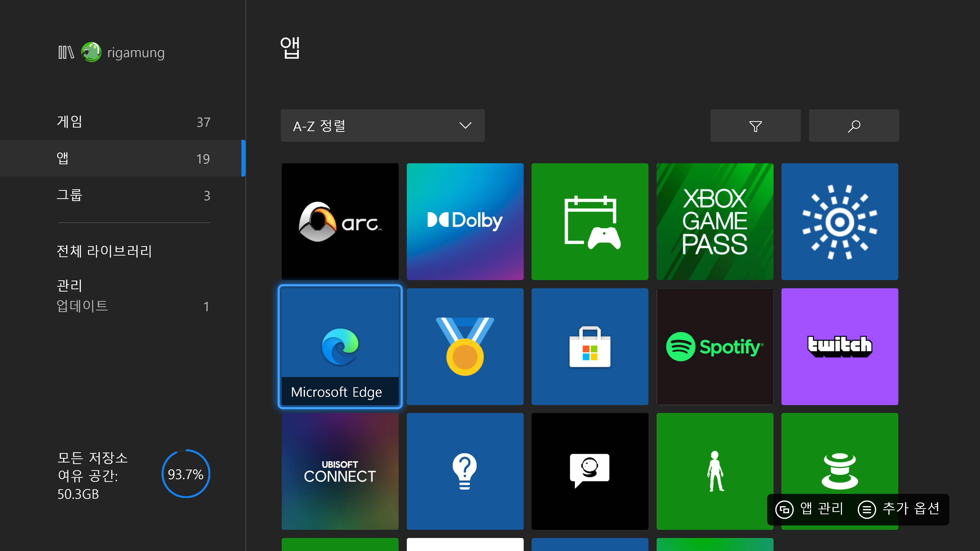This screenshot has height=551, width=980.
Task: Open the sunburst icon app tile
Action: (840, 222)
